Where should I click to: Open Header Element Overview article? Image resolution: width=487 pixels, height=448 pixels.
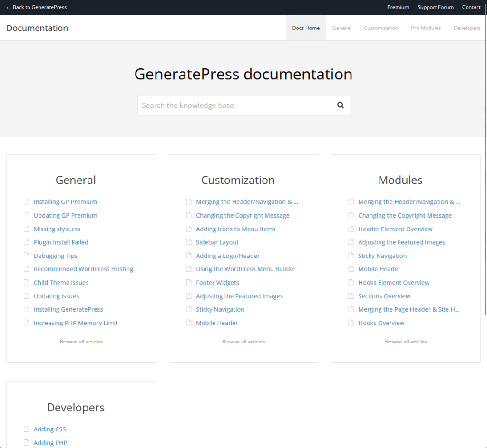coord(395,229)
